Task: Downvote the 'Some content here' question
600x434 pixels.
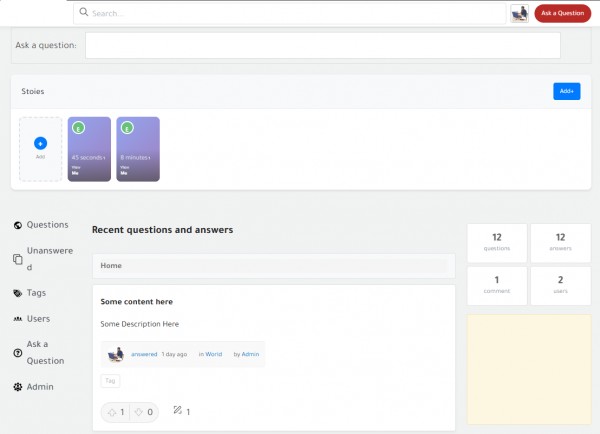Action: (143, 412)
